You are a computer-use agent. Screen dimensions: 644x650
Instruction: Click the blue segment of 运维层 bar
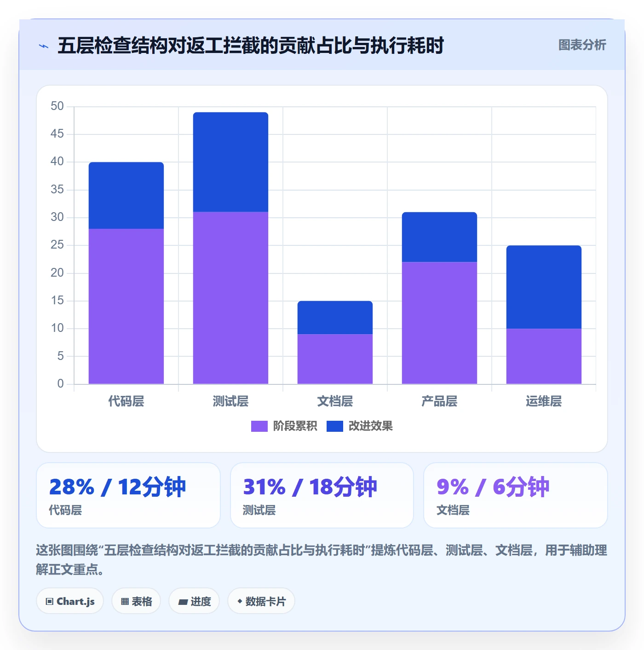click(544, 287)
